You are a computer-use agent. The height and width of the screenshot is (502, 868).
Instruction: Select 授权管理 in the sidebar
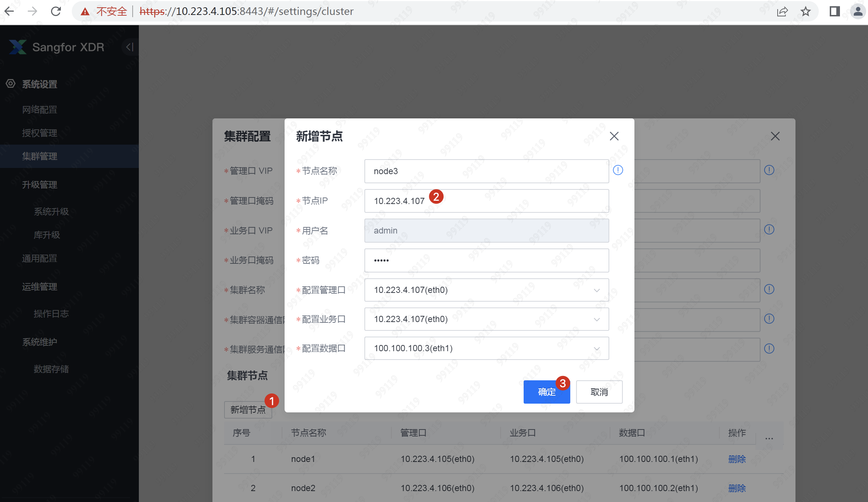pos(40,133)
